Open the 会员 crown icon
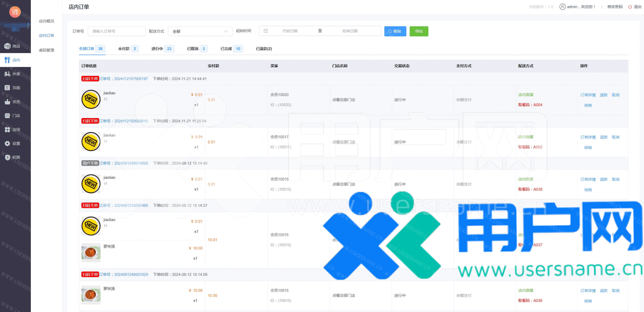The image size is (644, 312). coord(7,102)
